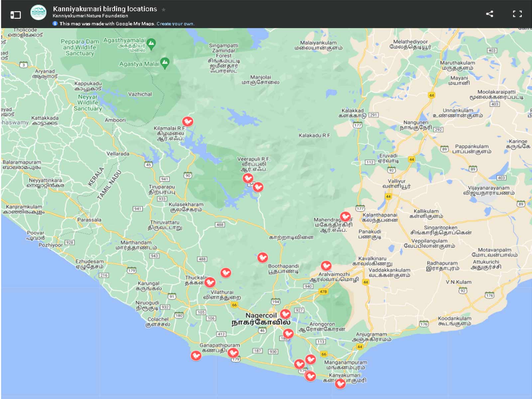The height and width of the screenshot is (399, 532).
Task: Click the Poovar coastal label
Action: [x=36, y=235]
